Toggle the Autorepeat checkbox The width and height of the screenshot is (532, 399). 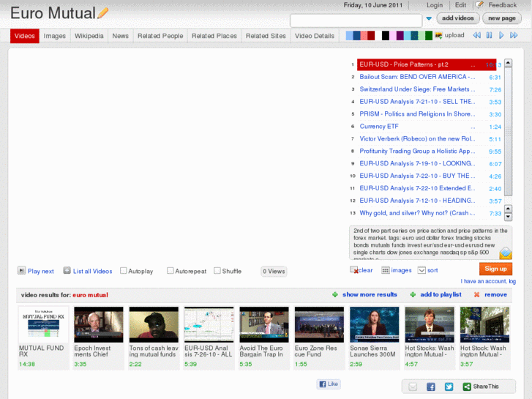pos(171,271)
